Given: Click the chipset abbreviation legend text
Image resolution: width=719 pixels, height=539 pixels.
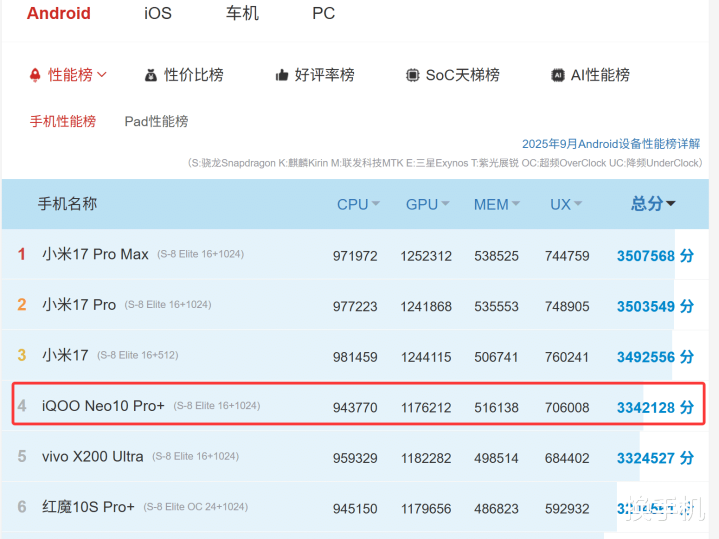Looking at the screenshot, I should (x=445, y=163).
